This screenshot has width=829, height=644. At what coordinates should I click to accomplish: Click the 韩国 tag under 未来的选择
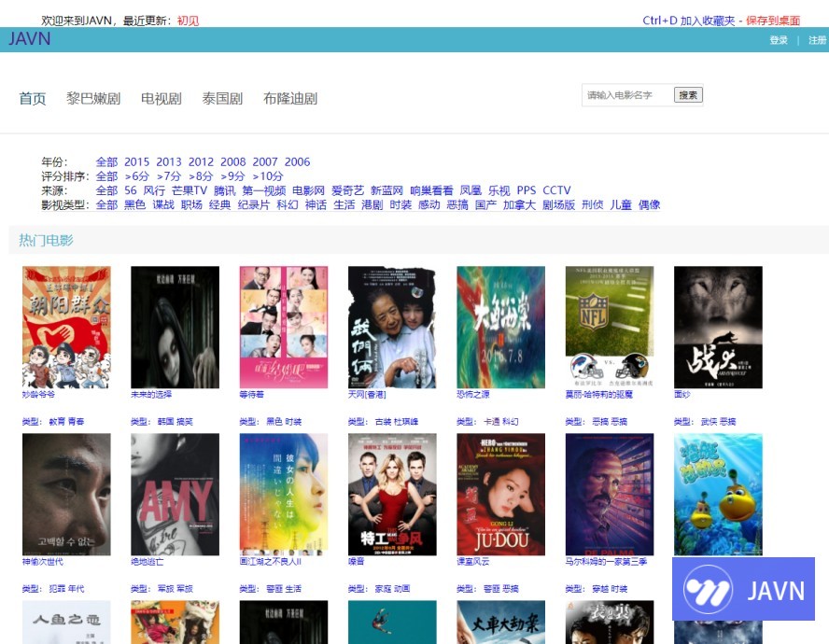(x=166, y=422)
